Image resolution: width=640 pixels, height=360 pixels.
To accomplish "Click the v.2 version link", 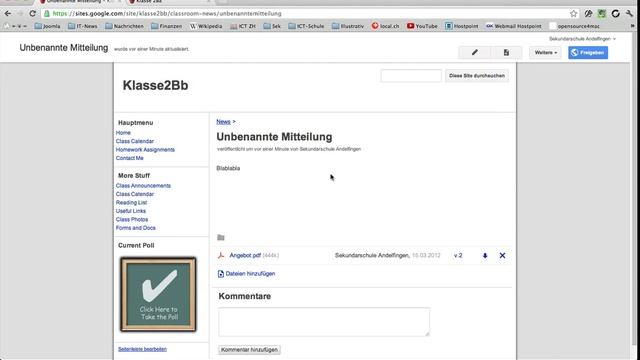I will pyautogui.click(x=458, y=256).
